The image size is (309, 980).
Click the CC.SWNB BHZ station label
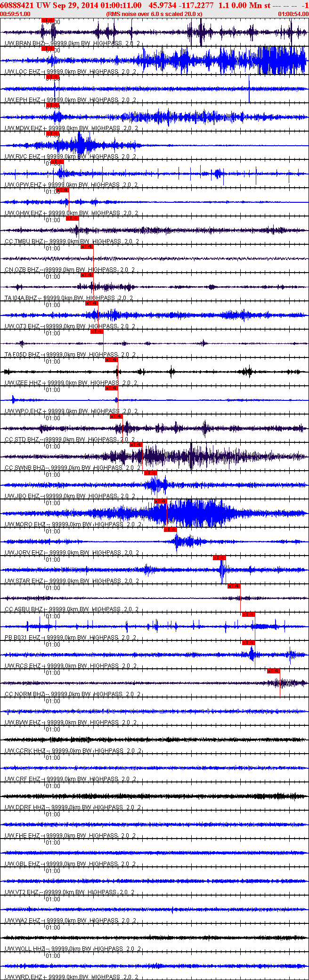click(25, 468)
